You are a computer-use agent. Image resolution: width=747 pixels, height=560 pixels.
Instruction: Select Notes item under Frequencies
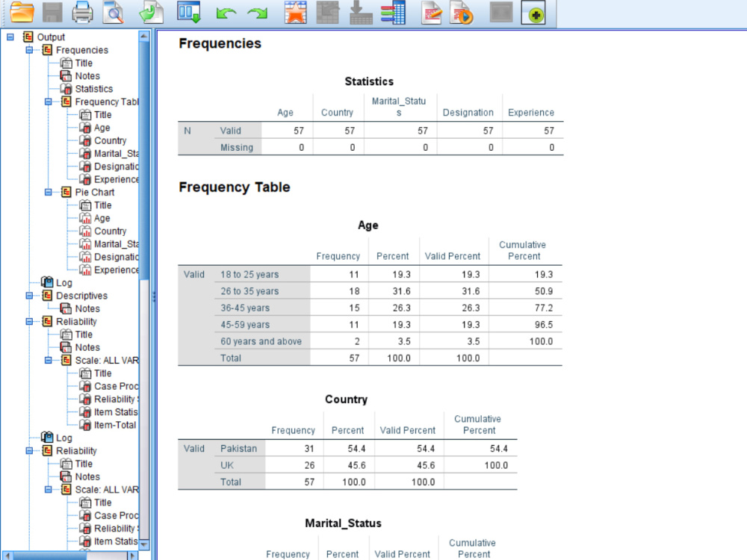point(87,75)
